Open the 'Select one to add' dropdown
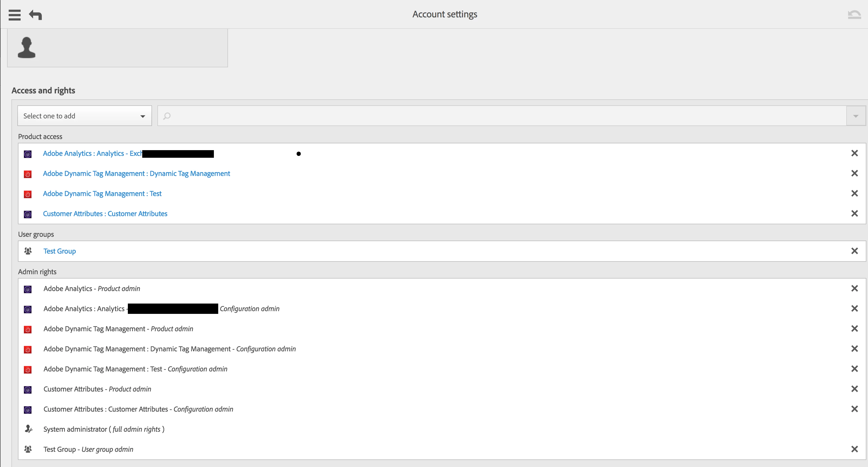The height and width of the screenshot is (467, 868). [85, 116]
